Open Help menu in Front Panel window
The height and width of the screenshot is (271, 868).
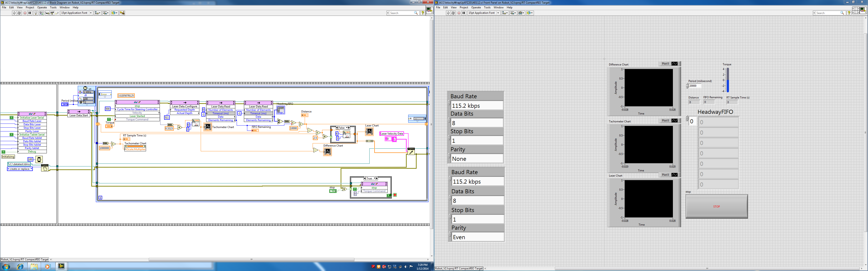(x=509, y=7)
